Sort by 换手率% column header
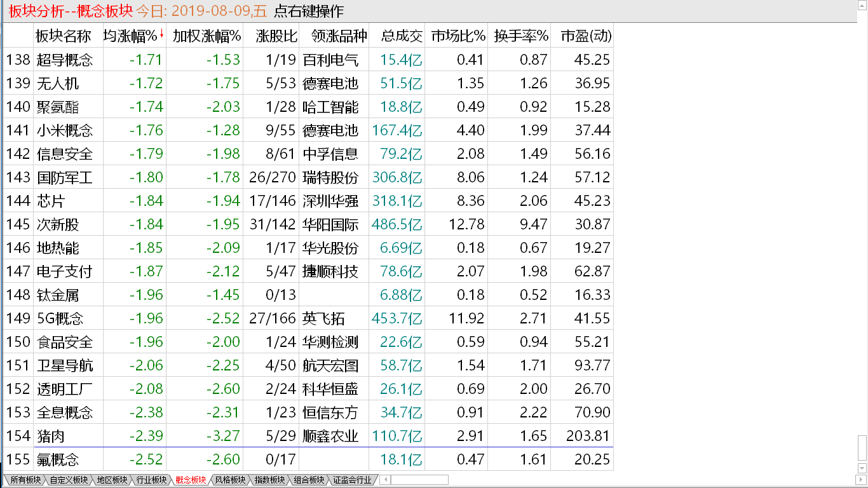 pyautogui.click(x=521, y=36)
